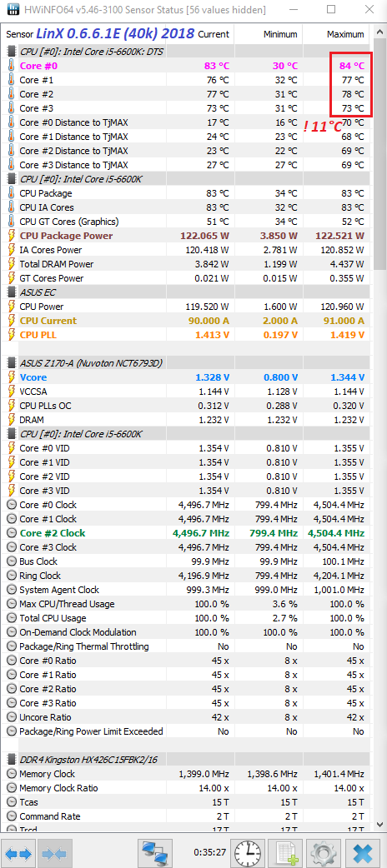Maximize the HWiNFO64 sensor window
Screen dimensions: 387x868
pyautogui.click(x=331, y=10)
